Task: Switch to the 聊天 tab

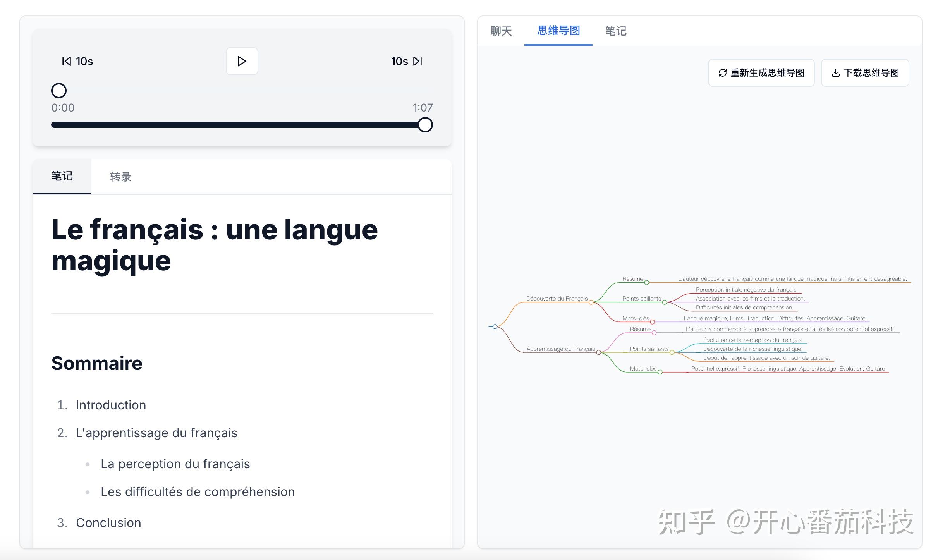Action: point(502,31)
